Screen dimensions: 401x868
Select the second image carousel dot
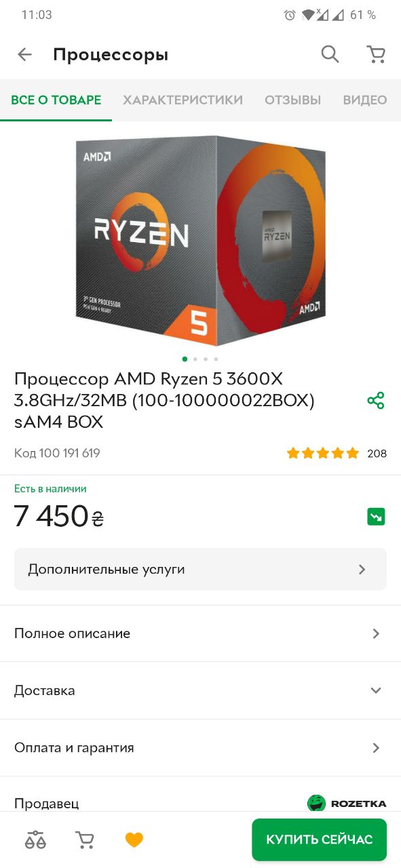click(x=195, y=359)
